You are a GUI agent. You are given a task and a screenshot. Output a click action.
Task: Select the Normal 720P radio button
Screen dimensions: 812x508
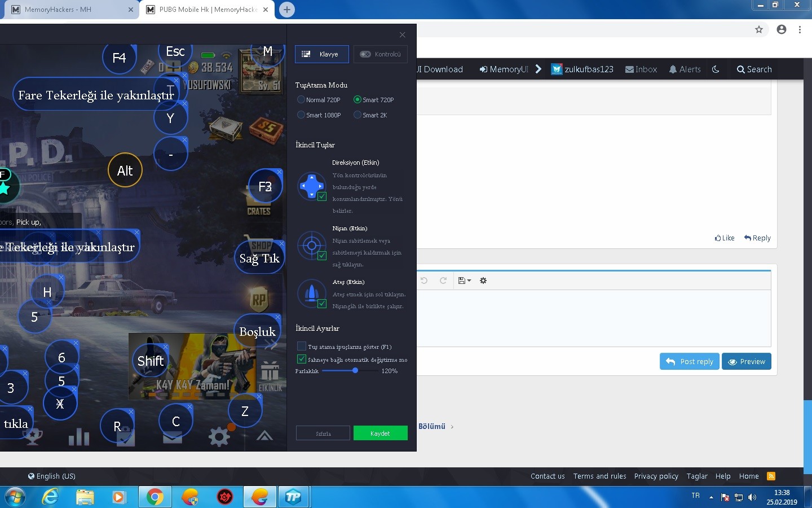point(301,100)
